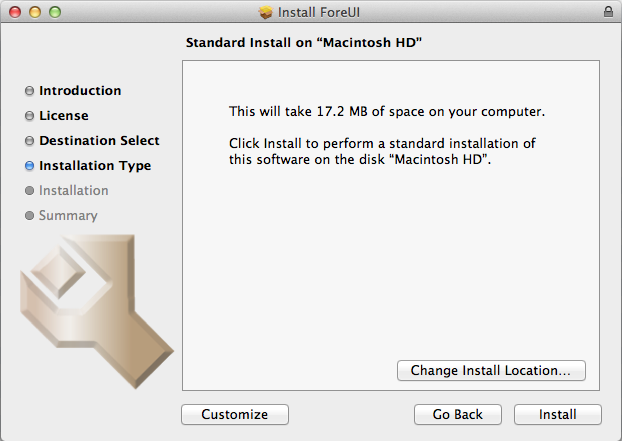
Task: Click the green zoom window button
Action: coord(54,12)
